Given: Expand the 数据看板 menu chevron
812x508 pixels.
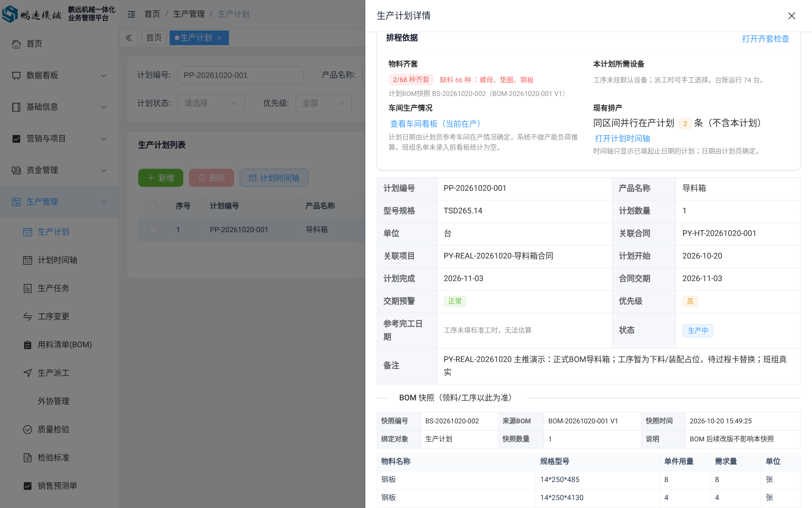Looking at the screenshot, I should (104, 75).
